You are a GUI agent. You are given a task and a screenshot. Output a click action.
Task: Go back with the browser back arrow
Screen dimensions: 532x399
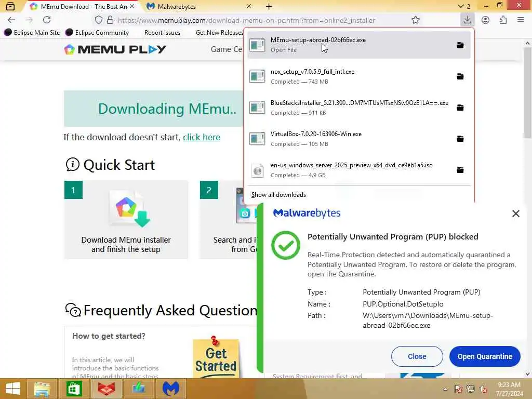click(x=11, y=20)
